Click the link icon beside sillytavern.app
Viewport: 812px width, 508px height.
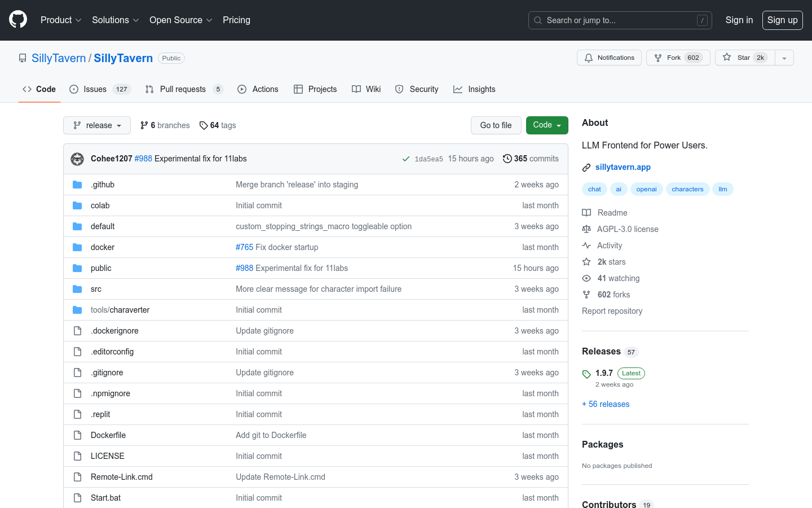pyautogui.click(x=586, y=168)
